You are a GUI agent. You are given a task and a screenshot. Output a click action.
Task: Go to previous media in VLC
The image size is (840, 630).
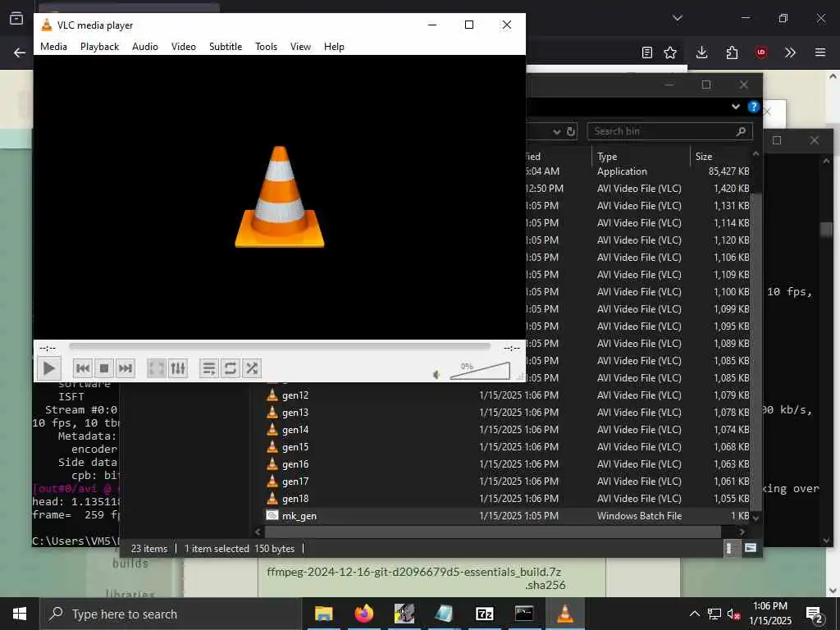pos(83,368)
